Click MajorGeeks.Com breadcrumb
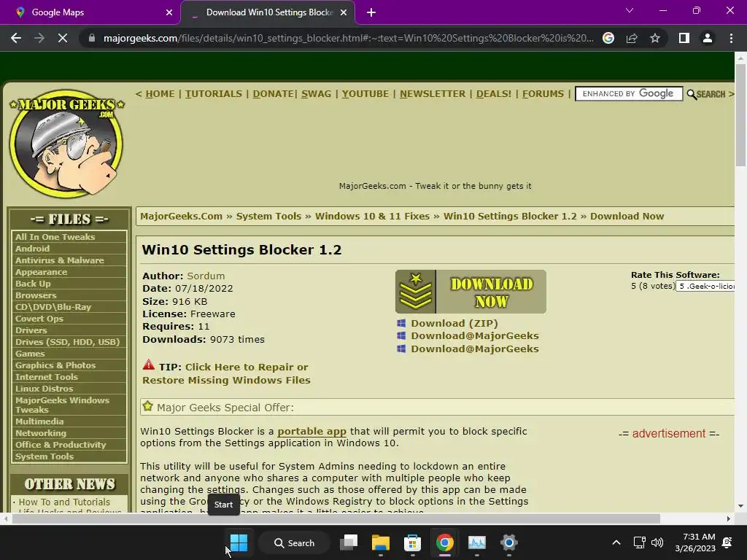The image size is (747, 560). coord(181,216)
